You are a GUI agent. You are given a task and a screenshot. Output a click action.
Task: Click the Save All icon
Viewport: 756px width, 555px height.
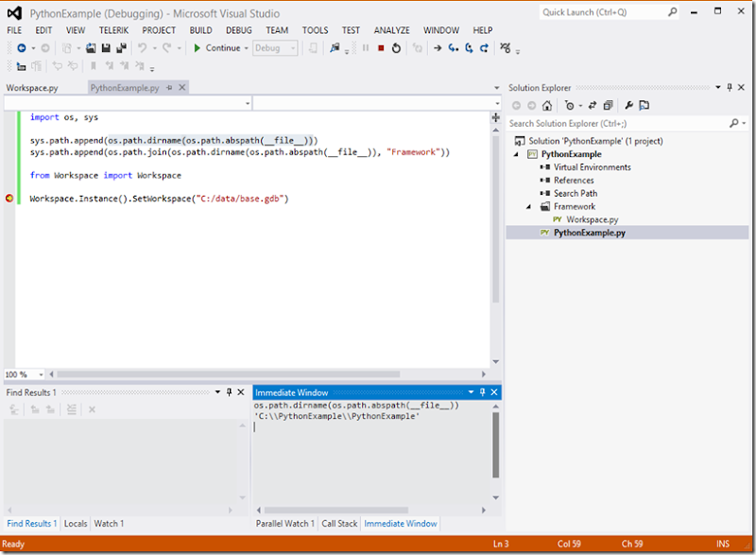coord(122,47)
